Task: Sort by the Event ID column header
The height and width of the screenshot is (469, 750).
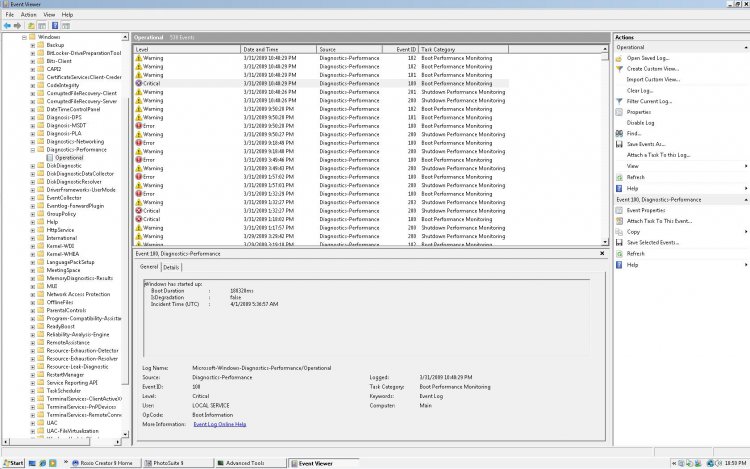Action: click(x=401, y=49)
